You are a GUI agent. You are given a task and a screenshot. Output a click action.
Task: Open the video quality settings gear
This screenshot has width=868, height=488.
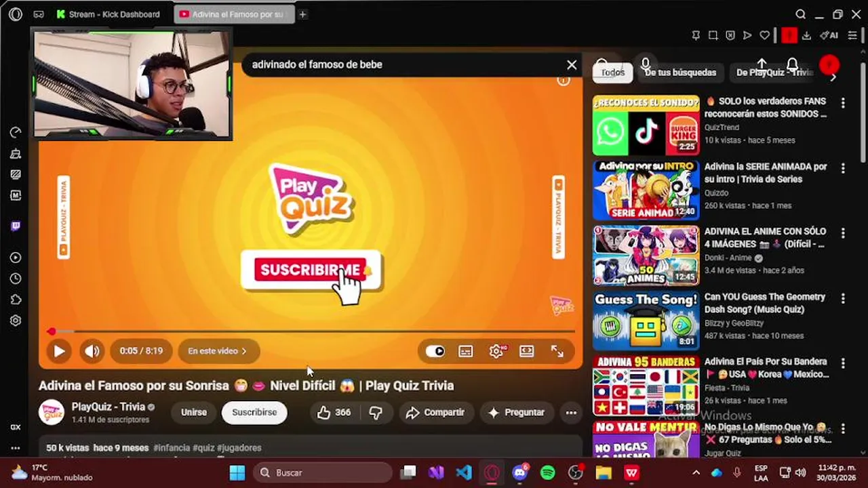click(496, 351)
